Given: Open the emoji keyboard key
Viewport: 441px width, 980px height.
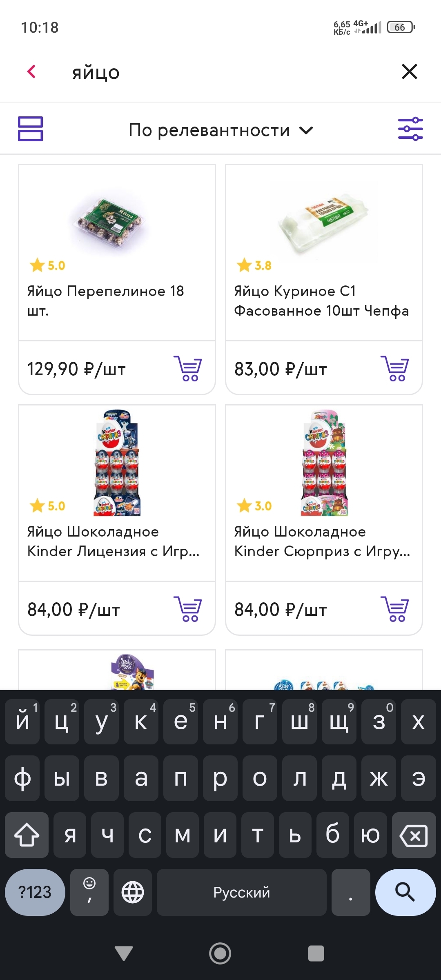Looking at the screenshot, I should (x=89, y=892).
